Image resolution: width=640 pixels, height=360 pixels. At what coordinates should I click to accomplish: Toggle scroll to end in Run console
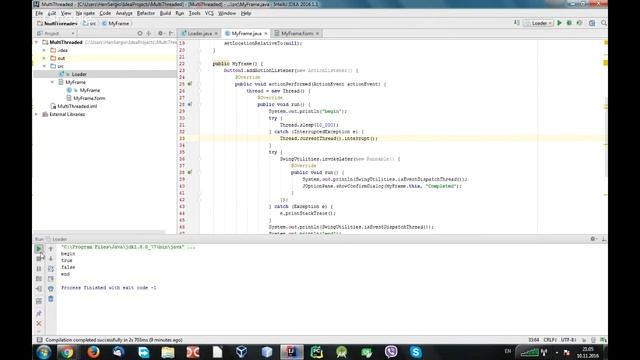coord(51,279)
